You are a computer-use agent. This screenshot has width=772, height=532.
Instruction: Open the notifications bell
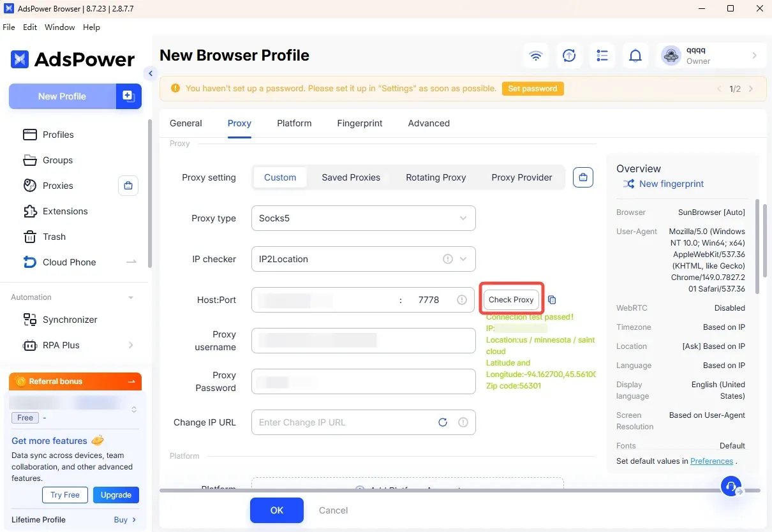click(635, 56)
